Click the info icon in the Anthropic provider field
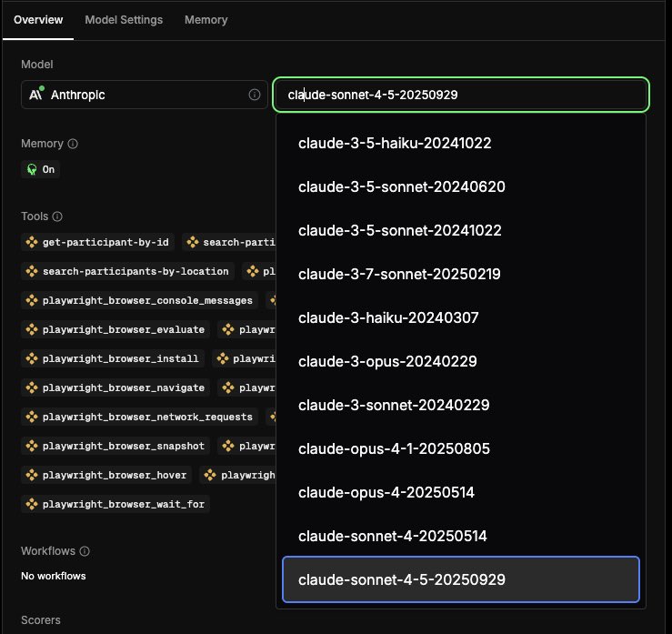Image resolution: width=672 pixels, height=634 pixels. pos(255,95)
